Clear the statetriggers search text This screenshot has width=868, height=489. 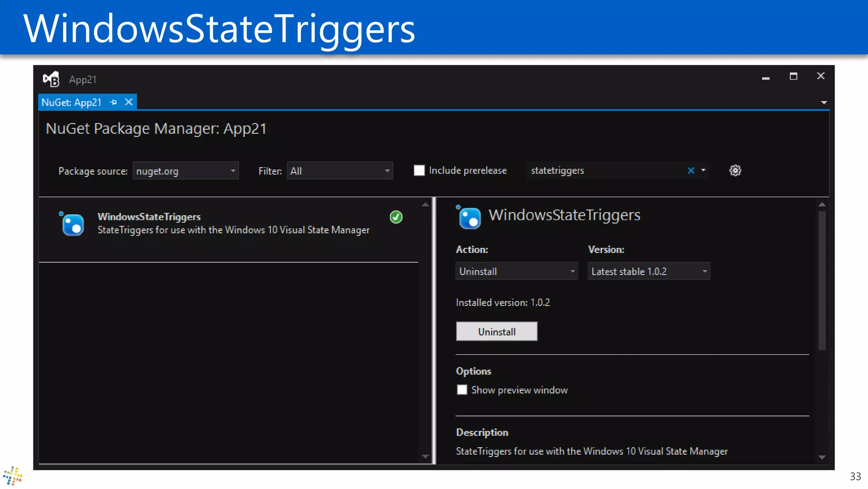(691, 170)
